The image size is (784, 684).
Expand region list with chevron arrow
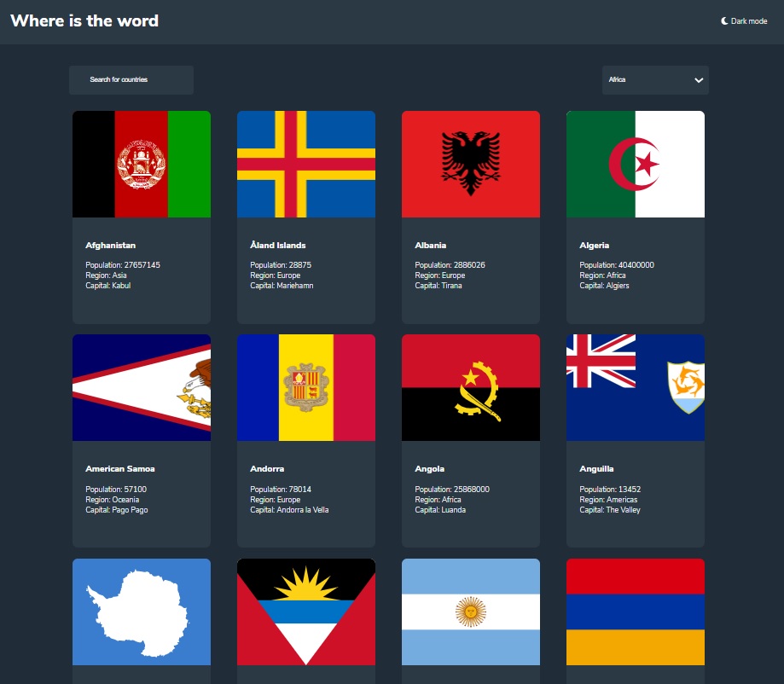(x=699, y=80)
